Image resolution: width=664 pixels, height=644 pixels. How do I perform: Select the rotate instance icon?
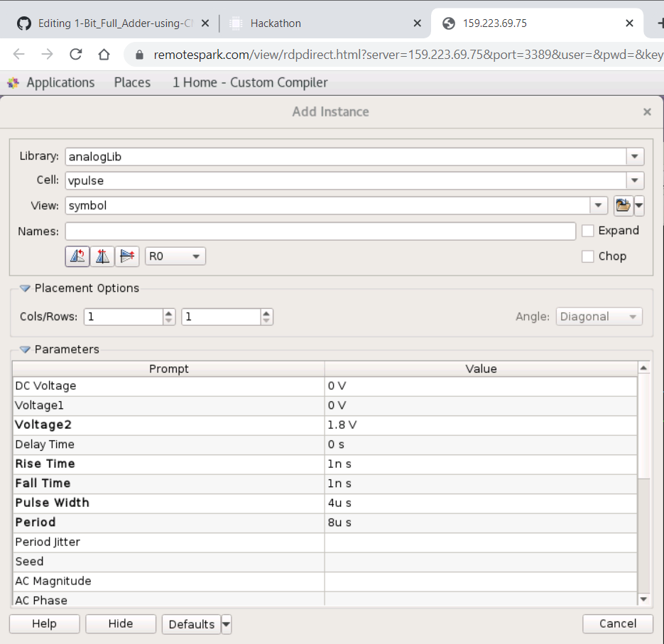77,256
